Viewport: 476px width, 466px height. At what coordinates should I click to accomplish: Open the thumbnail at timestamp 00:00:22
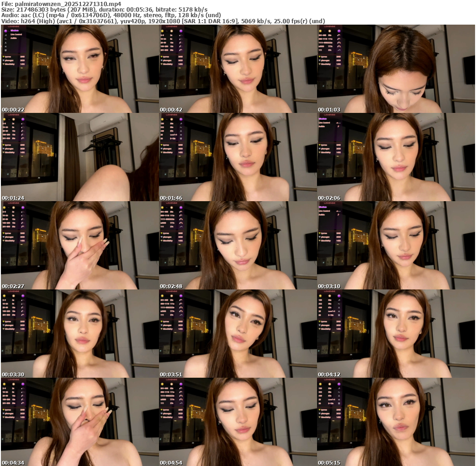(80, 69)
